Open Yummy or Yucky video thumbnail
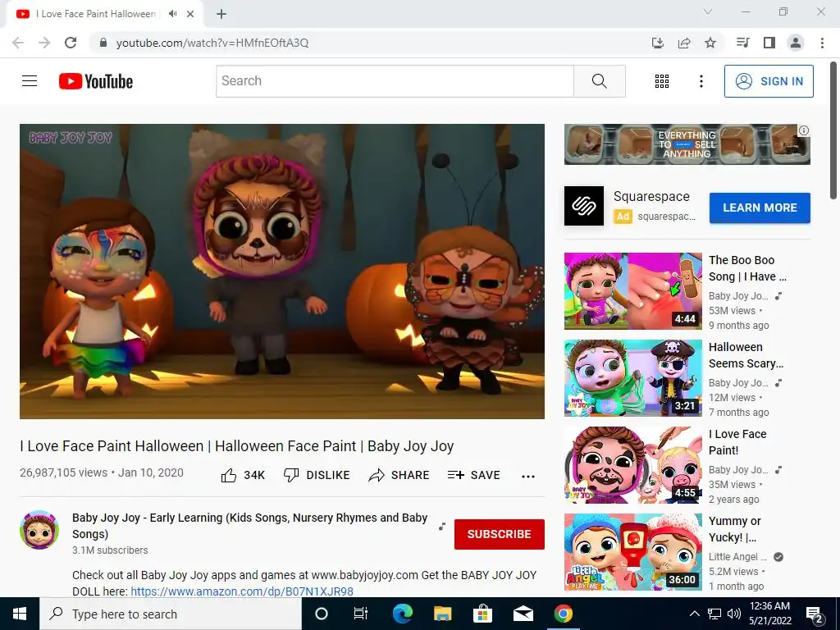The width and height of the screenshot is (840, 630). [x=632, y=552]
